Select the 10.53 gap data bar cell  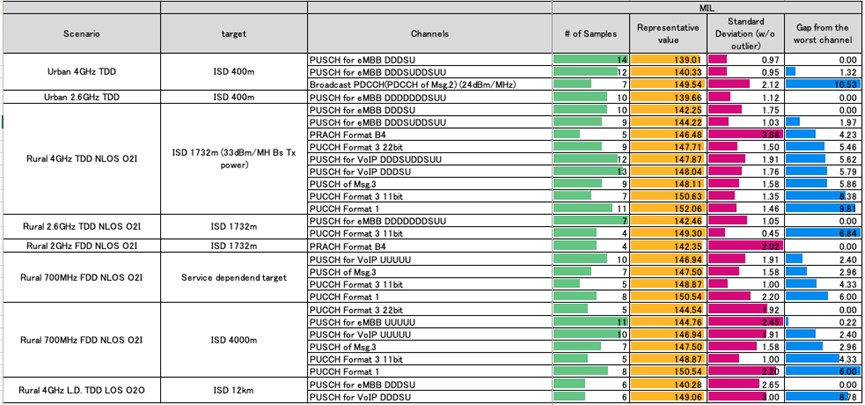tap(822, 85)
